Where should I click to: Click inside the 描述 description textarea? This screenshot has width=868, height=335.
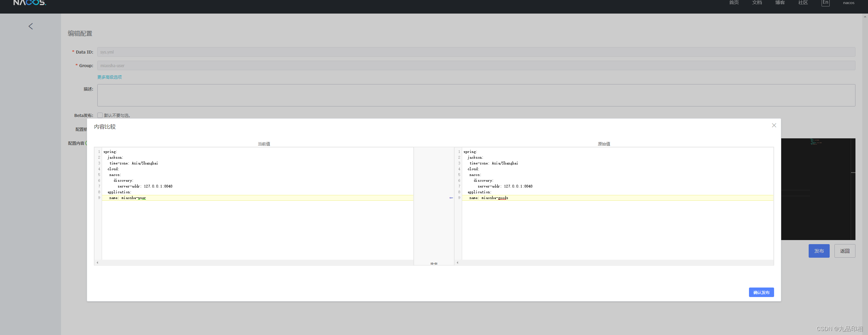pyautogui.click(x=475, y=95)
